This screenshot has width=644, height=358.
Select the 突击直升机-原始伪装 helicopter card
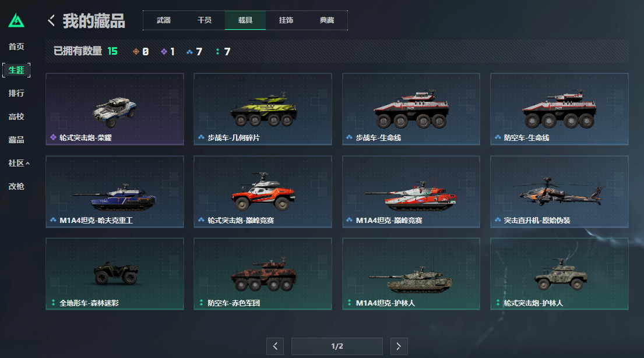(559, 192)
